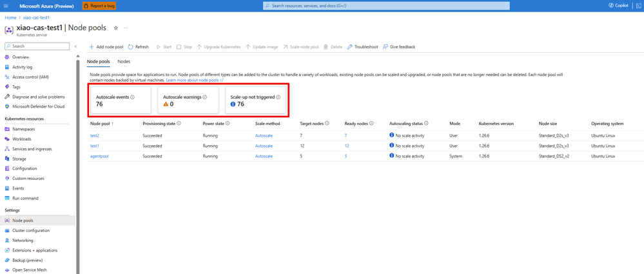Open Overview in the sidebar

[21, 57]
